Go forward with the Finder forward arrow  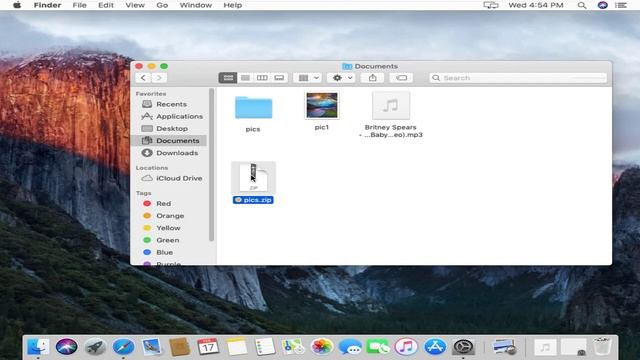point(159,78)
